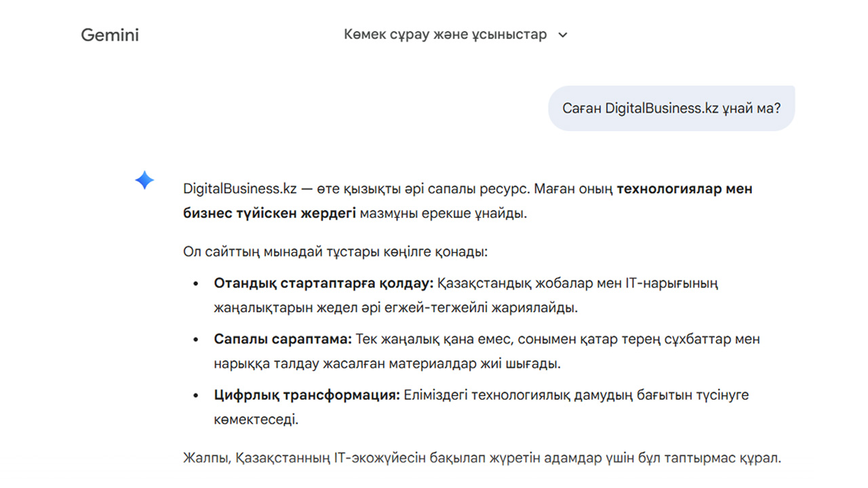
Task: Click the word "көмектеседі" ending the third bullet
Action: pos(255,420)
